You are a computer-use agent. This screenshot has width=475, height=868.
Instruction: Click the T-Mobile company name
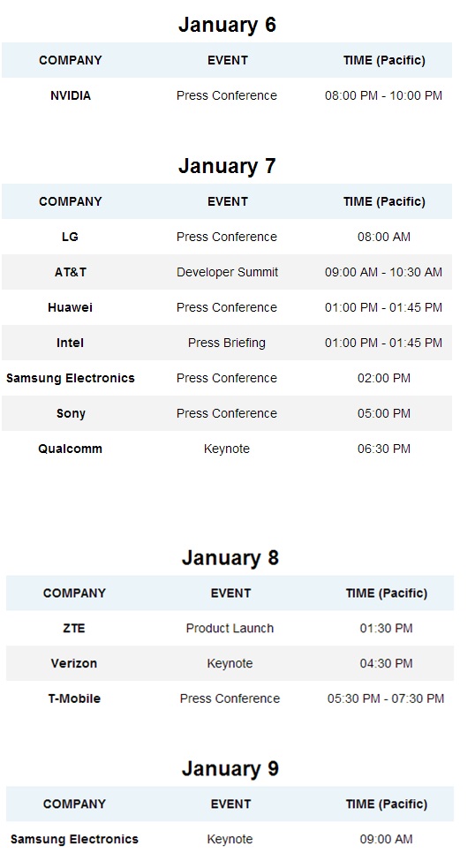(74, 698)
